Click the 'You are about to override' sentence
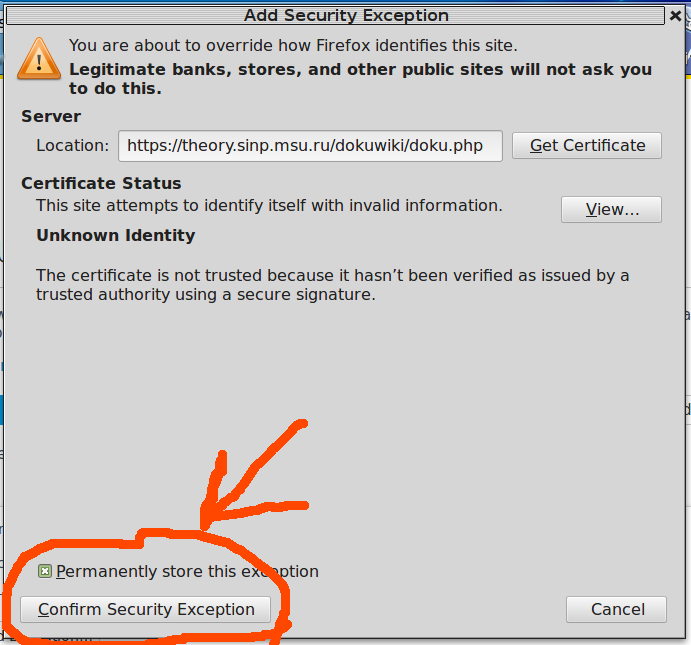691x645 pixels. [x=293, y=45]
